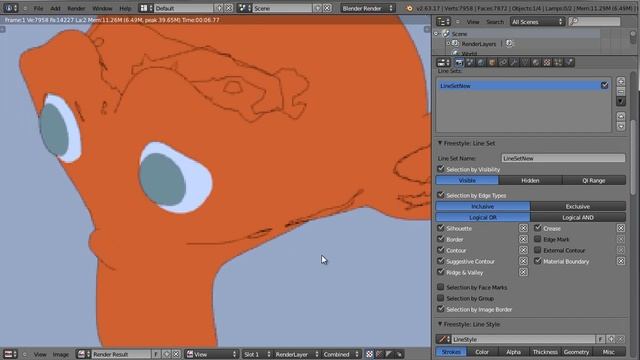
Task: Uncheck the Border edge type
Action: click(441, 239)
